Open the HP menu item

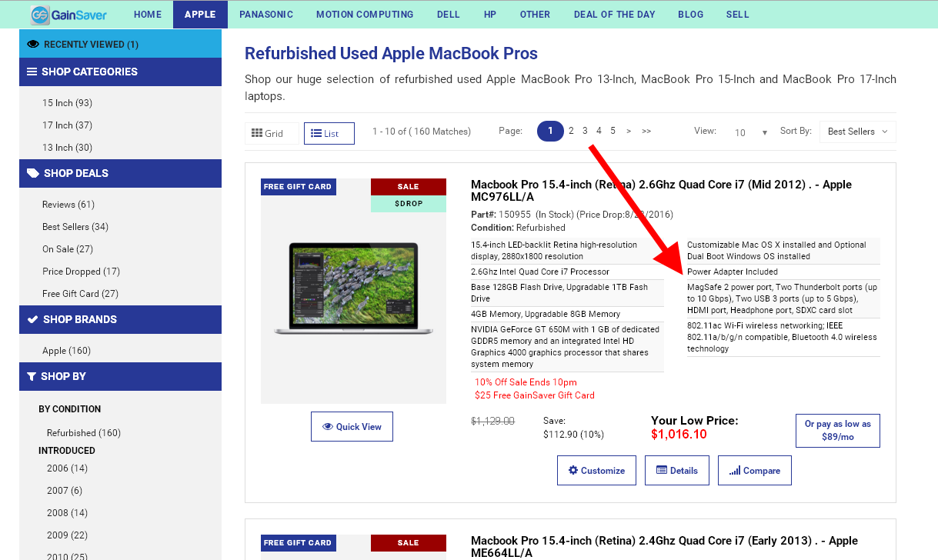(490, 15)
